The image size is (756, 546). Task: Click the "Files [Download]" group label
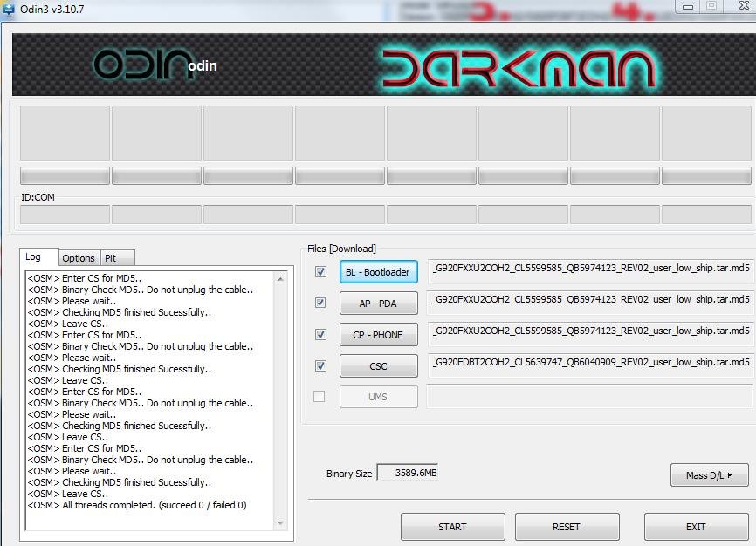342,249
